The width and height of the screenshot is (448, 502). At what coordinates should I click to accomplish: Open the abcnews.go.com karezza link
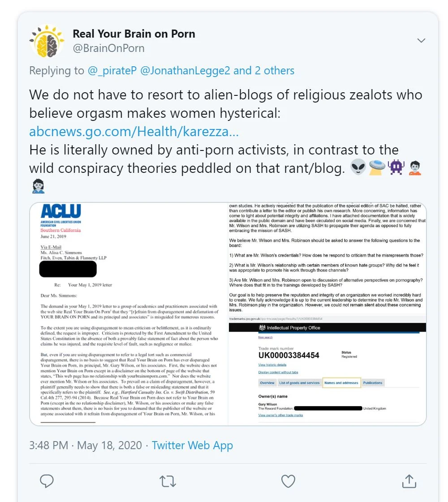[134, 132]
